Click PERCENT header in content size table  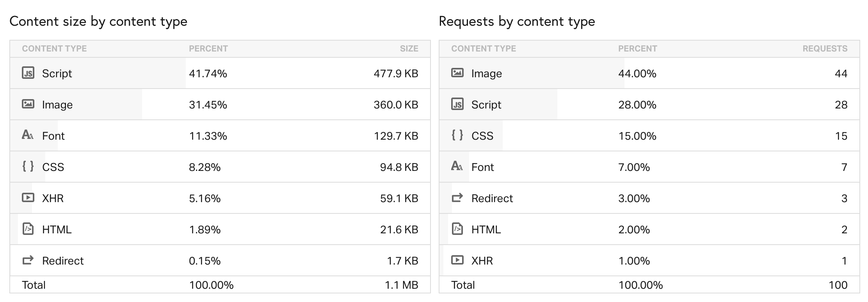pos(208,49)
